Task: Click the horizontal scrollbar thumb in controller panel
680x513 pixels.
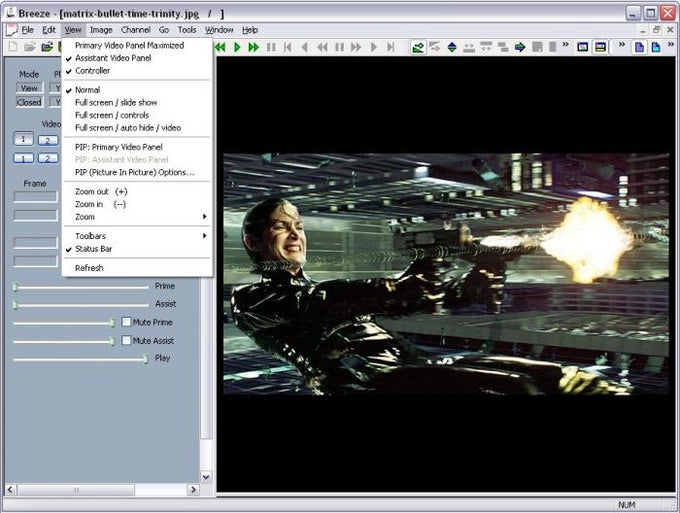Action: 76,490
